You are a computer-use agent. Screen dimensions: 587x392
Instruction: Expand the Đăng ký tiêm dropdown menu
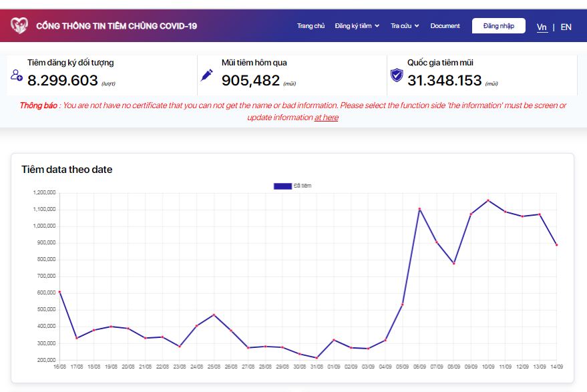tap(357, 26)
